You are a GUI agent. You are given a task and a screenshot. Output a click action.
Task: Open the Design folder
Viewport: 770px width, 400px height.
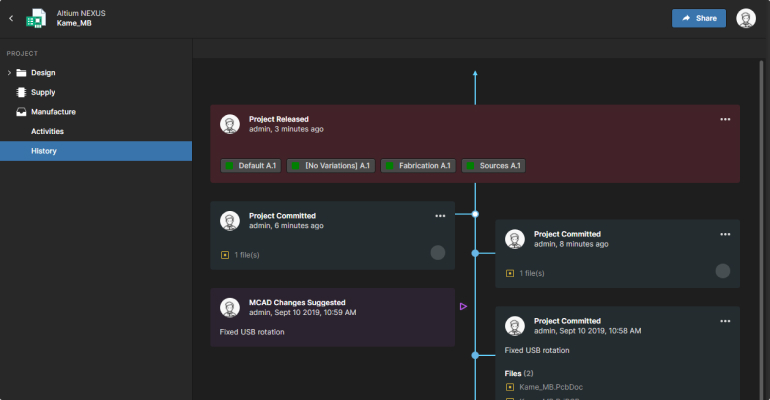pos(43,73)
